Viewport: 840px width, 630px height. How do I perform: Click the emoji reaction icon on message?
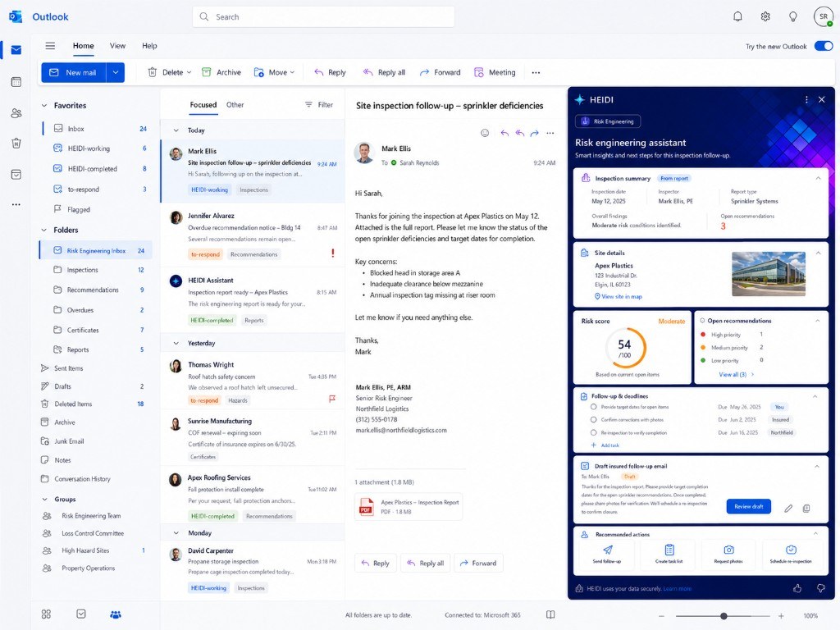[485, 133]
